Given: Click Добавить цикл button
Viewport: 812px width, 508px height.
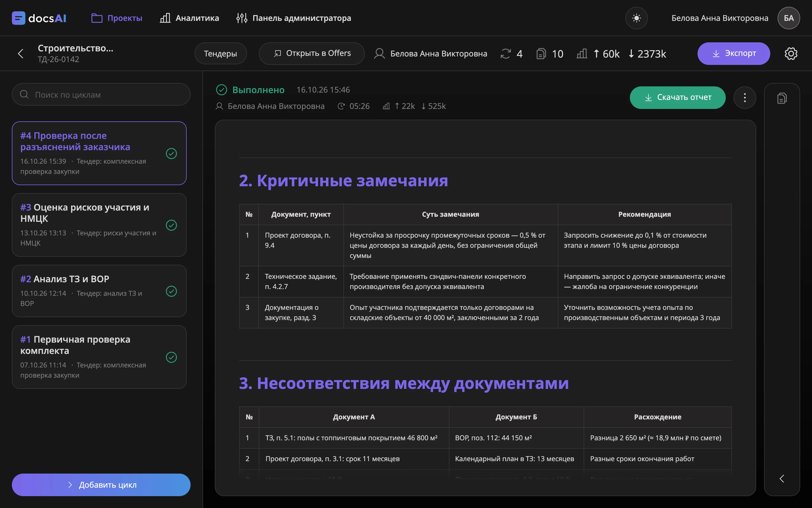Looking at the screenshot, I should click(x=101, y=485).
